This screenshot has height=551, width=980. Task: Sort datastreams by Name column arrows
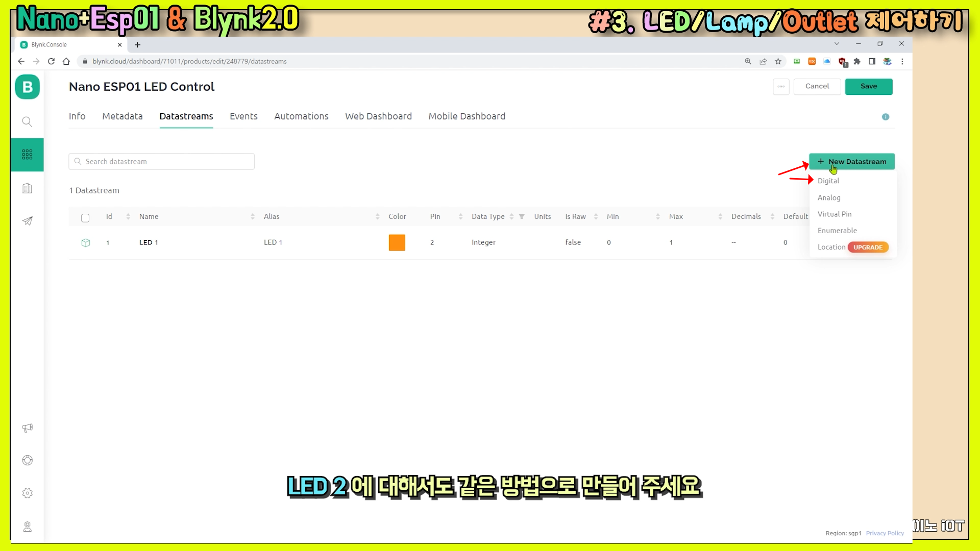[x=253, y=217]
